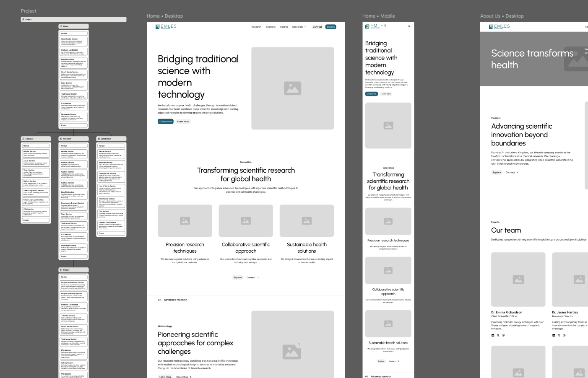Select image placeholder above Collaborative scientific approach desktop
588x378 pixels.
(246, 221)
